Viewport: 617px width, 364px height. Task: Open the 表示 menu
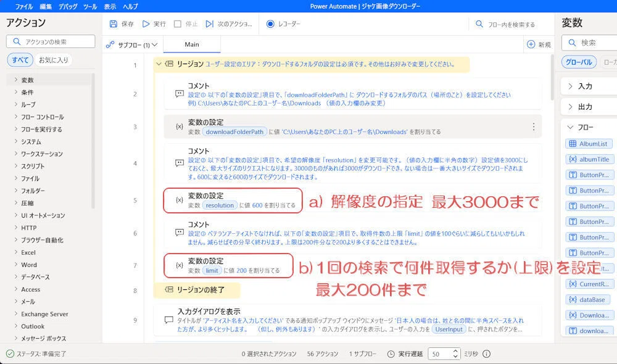pos(110,6)
